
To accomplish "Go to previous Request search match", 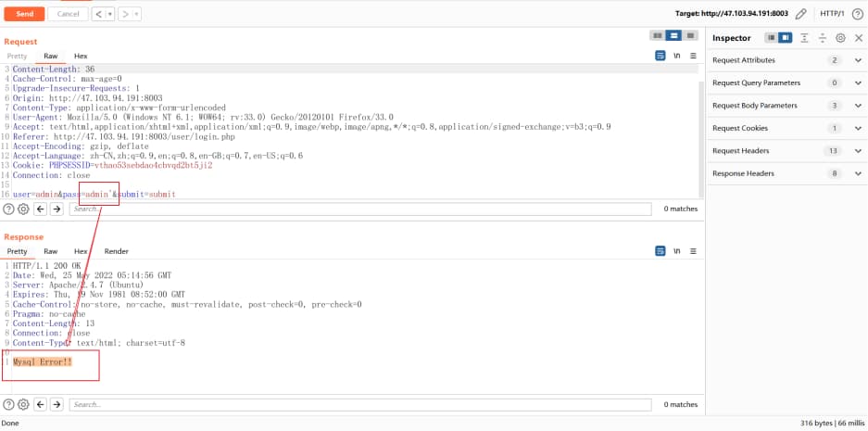I will [41, 209].
